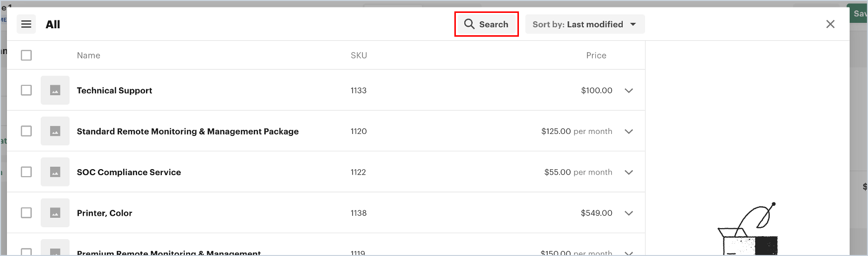The height and width of the screenshot is (256, 868).
Task: Expand the Technical Support row chevron
Action: pos(629,91)
